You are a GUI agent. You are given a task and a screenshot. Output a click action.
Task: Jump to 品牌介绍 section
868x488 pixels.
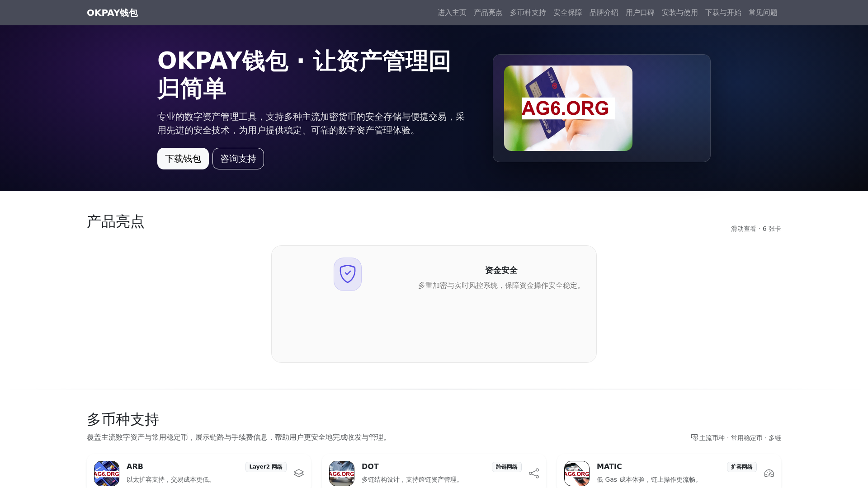604,13
